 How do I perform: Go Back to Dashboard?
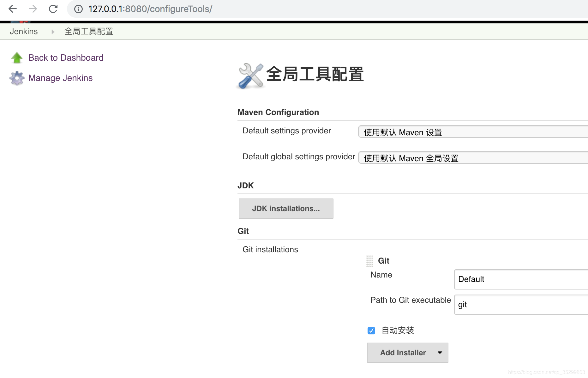[66, 58]
